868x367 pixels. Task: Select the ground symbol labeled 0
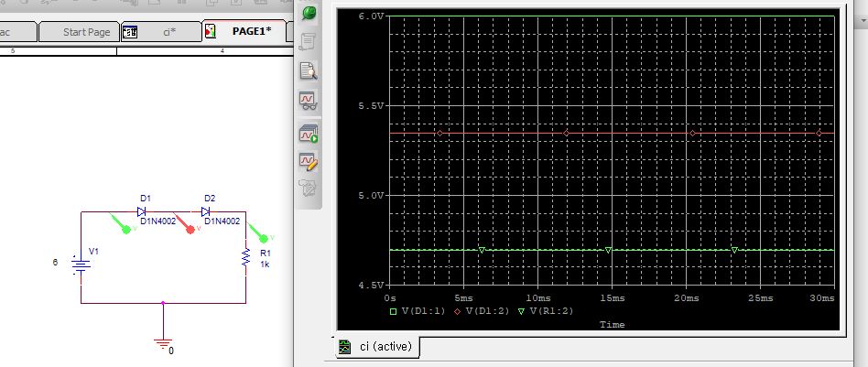163,343
